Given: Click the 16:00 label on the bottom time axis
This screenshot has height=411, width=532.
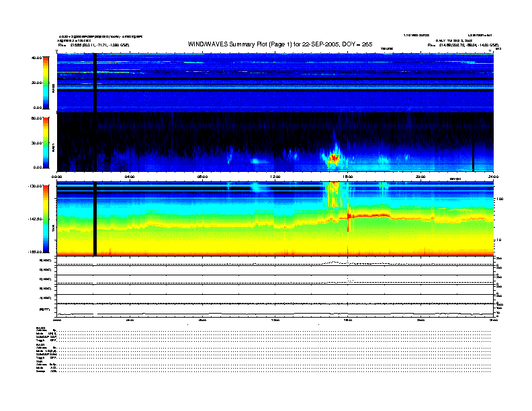Looking at the screenshot, I should 348,320.
